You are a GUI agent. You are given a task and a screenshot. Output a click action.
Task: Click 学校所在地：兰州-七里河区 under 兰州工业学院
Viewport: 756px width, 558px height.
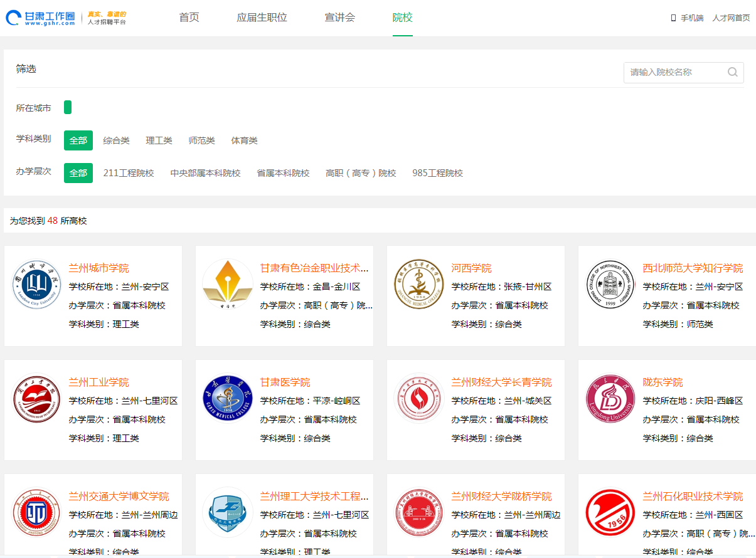tap(124, 401)
